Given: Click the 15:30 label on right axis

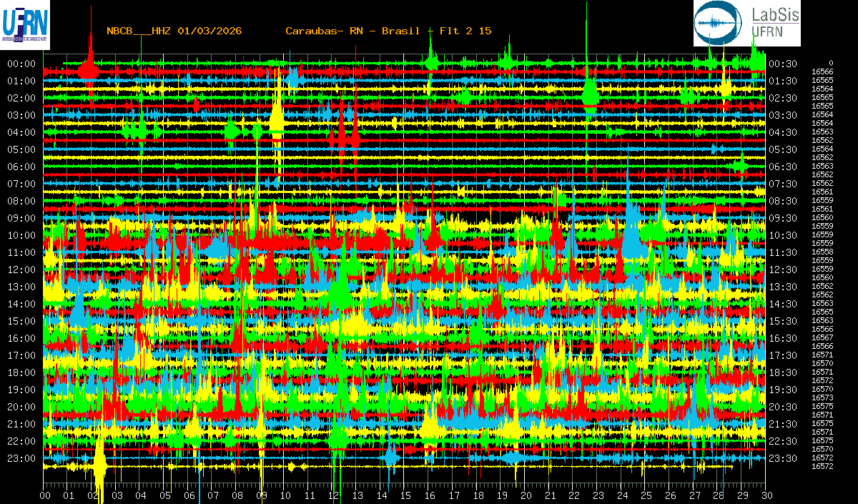Looking at the screenshot, I should pos(782,321).
